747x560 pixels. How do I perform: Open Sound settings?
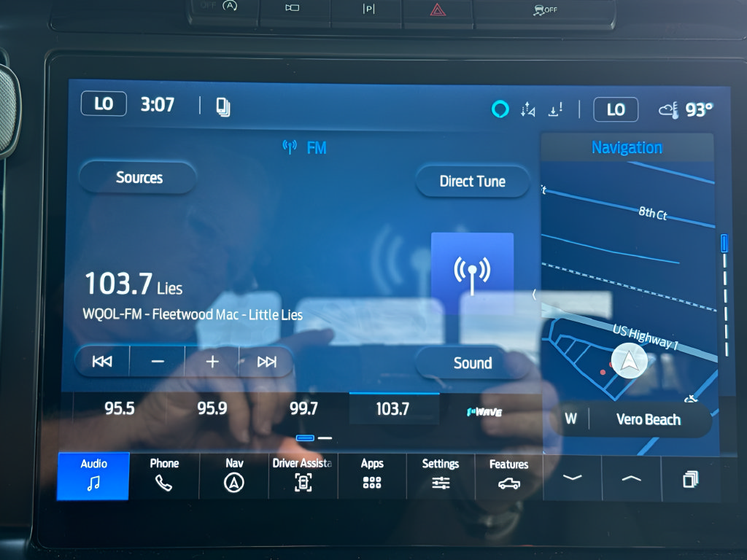pyautogui.click(x=472, y=363)
